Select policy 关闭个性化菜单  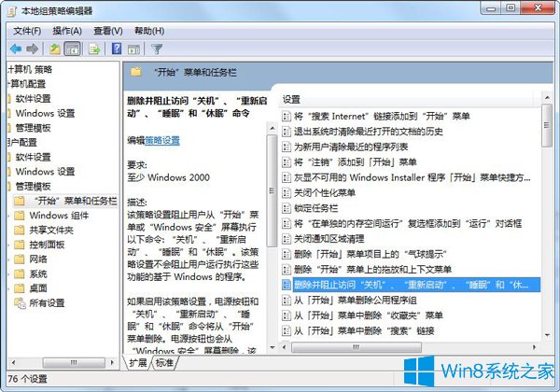[318, 193]
